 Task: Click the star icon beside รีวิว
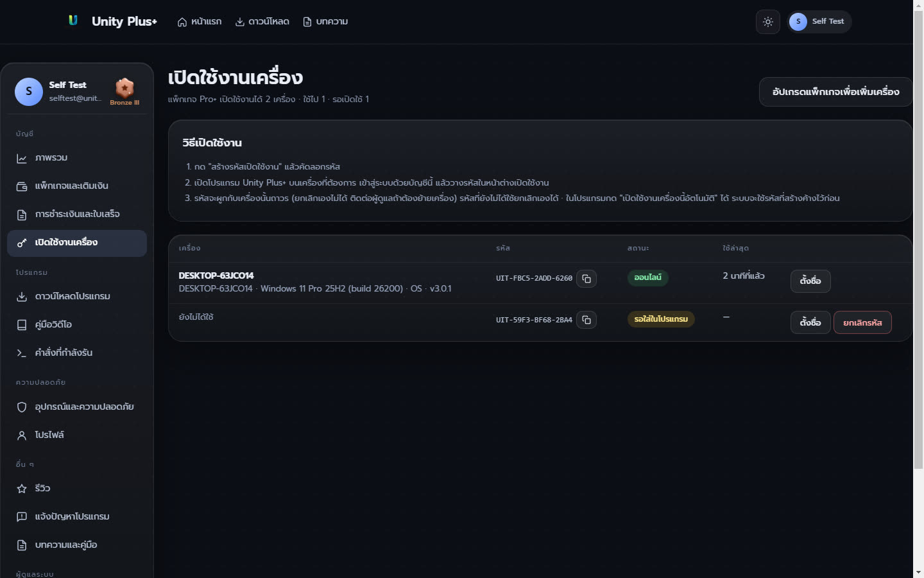tap(22, 489)
